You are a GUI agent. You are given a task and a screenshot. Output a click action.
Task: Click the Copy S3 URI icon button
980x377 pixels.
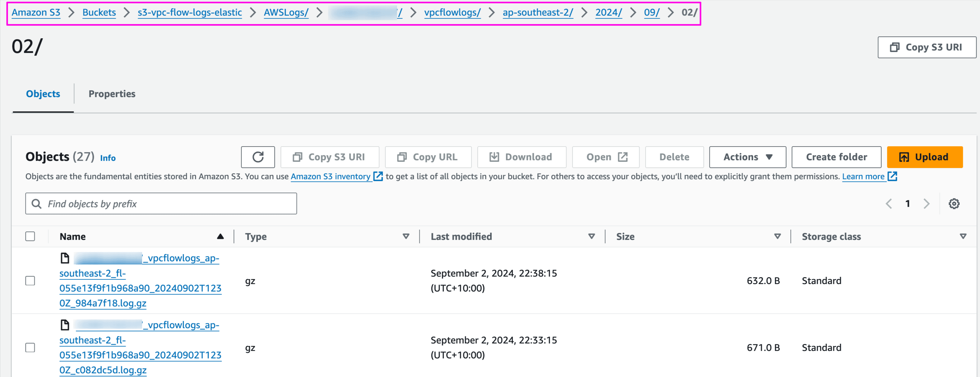click(298, 157)
